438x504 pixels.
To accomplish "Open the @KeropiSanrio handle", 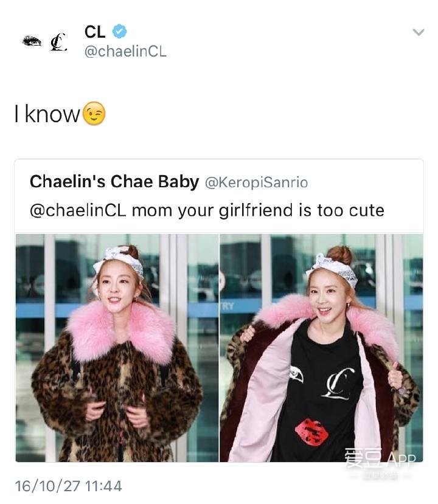I will (256, 182).
